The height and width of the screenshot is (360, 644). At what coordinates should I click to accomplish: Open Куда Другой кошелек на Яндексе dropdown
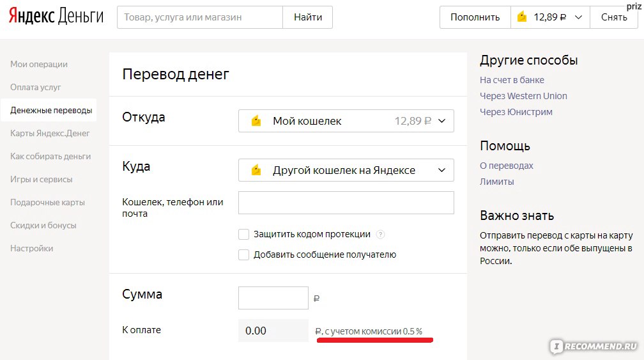[346, 169]
